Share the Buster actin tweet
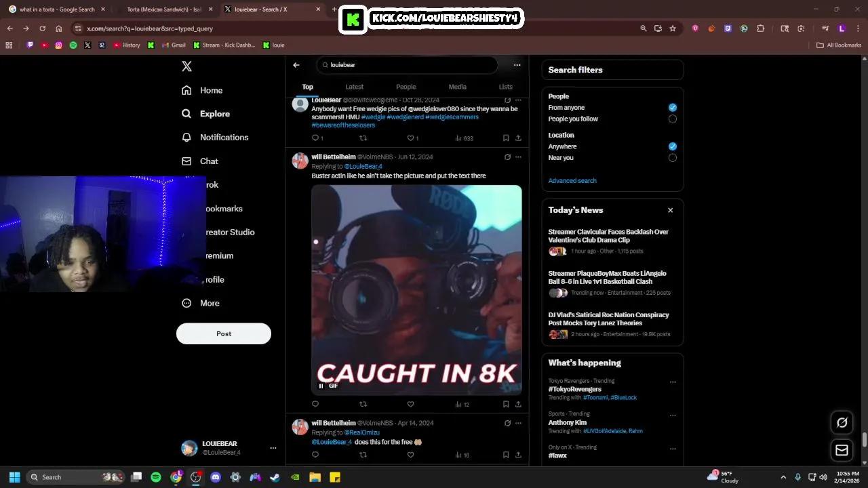 tap(518, 404)
